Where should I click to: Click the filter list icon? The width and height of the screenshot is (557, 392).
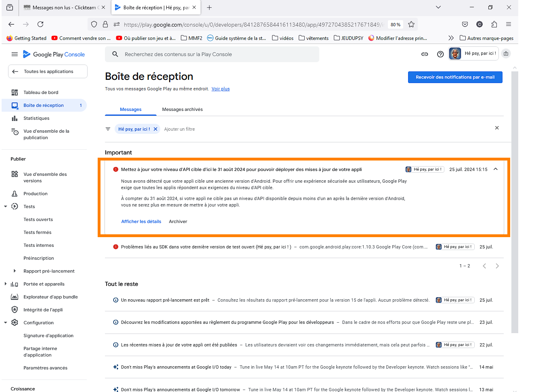[108, 129]
